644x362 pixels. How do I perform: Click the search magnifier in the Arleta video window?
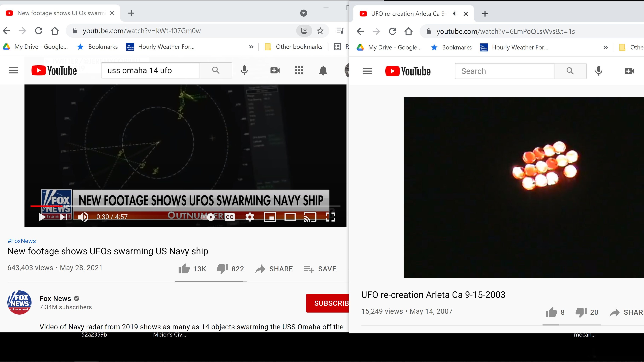[x=570, y=71]
